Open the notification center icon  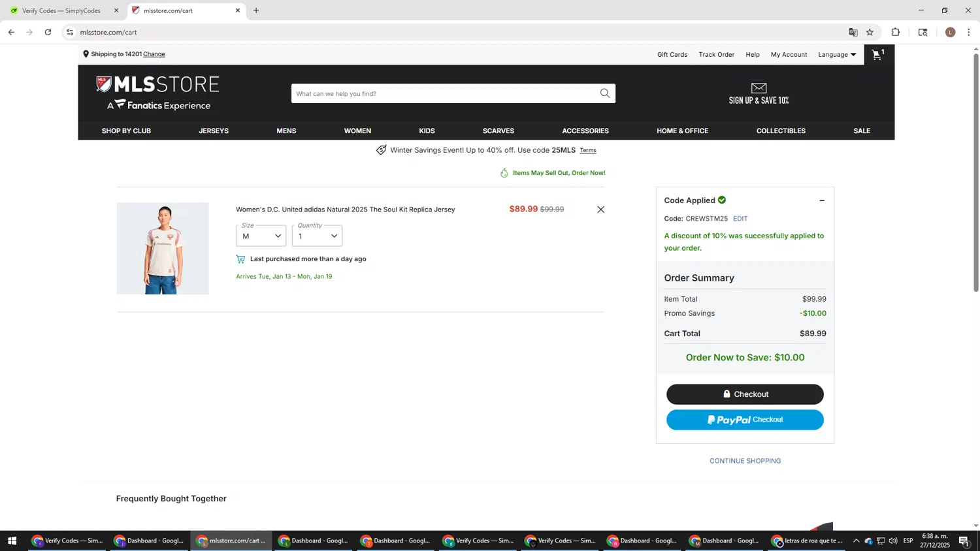[x=964, y=541]
